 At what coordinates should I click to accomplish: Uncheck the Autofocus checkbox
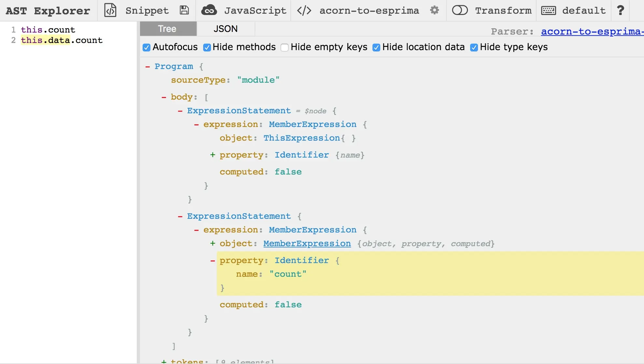147,48
